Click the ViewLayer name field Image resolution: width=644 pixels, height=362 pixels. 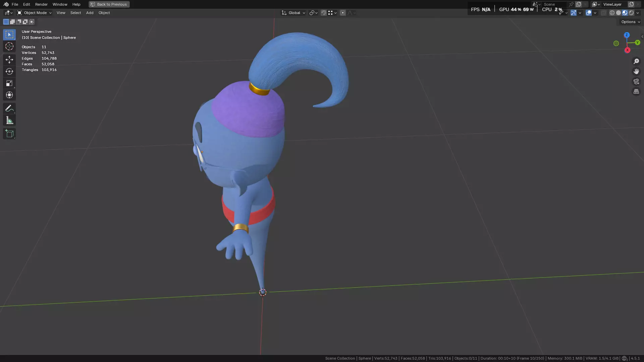[x=615, y=4]
